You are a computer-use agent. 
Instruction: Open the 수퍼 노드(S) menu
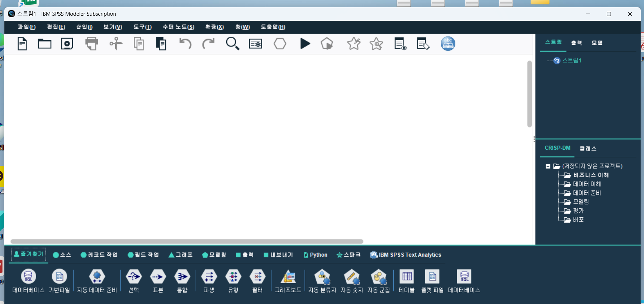pos(179,27)
